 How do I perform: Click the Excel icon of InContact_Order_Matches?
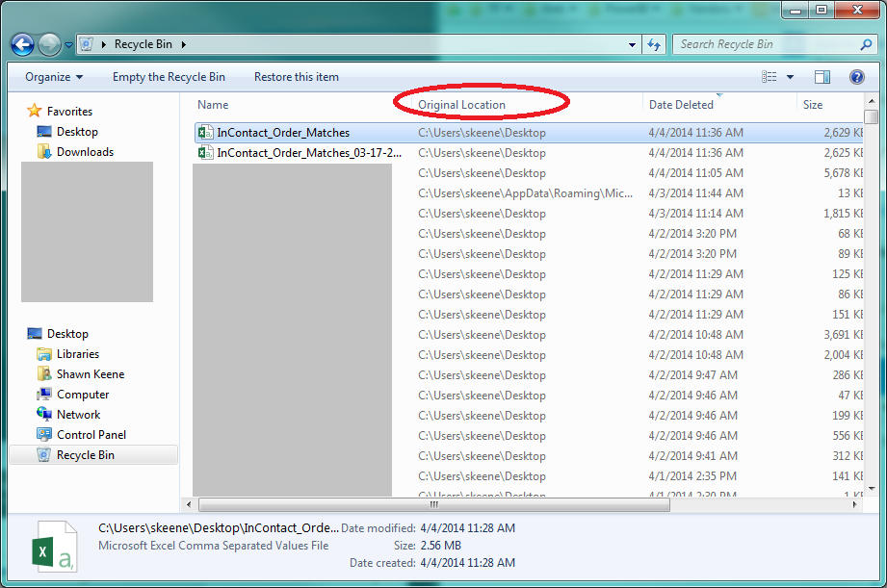pyautogui.click(x=205, y=133)
